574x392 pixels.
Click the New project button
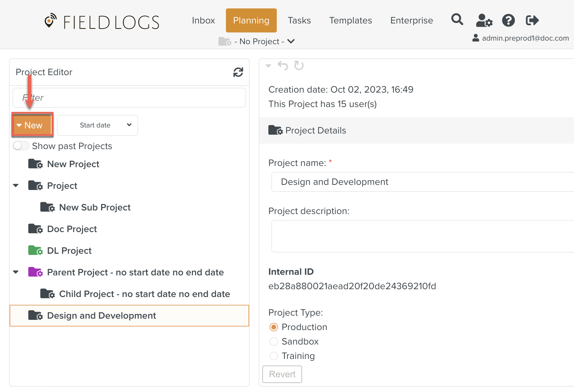click(x=32, y=125)
